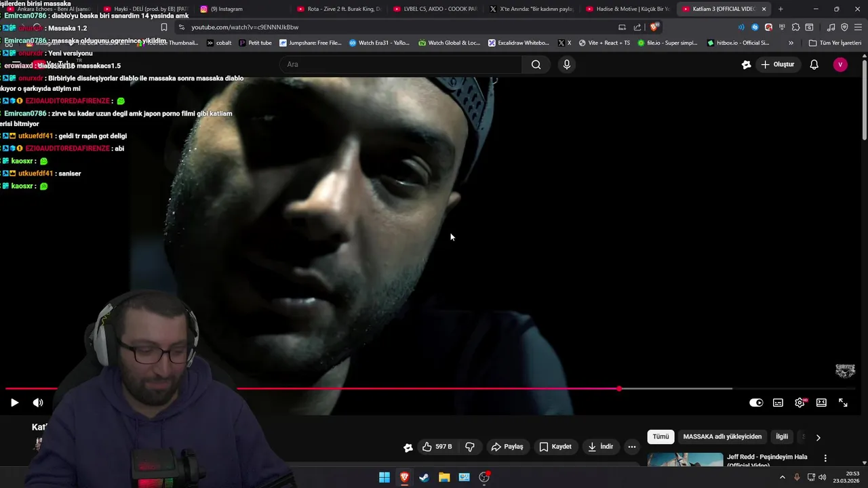Expand the system tray hidden icons chevron
This screenshot has width=868, height=488.
point(783,477)
